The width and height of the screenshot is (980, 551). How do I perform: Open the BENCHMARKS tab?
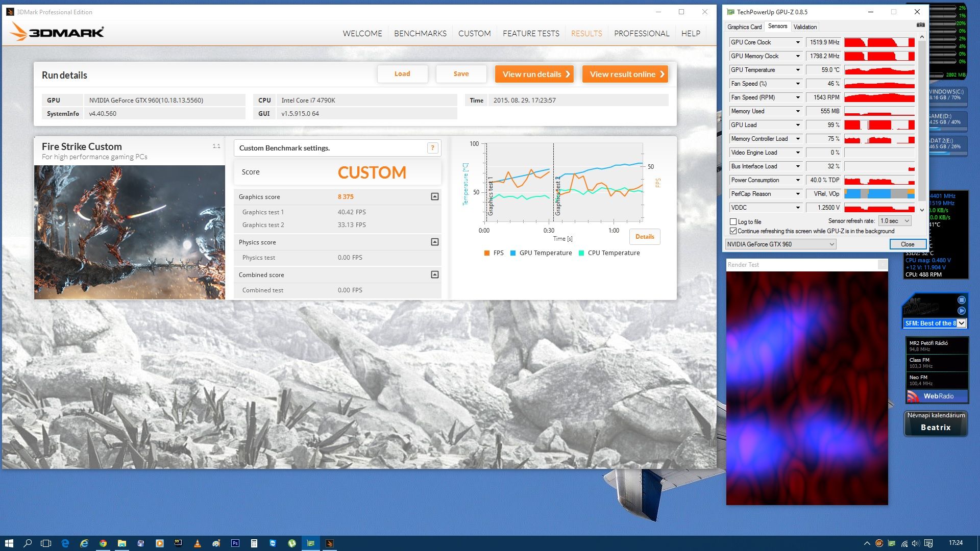click(420, 34)
